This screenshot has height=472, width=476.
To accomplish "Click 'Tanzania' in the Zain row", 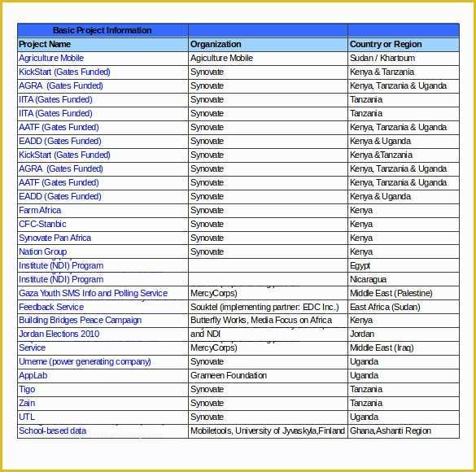I will coord(366,403).
